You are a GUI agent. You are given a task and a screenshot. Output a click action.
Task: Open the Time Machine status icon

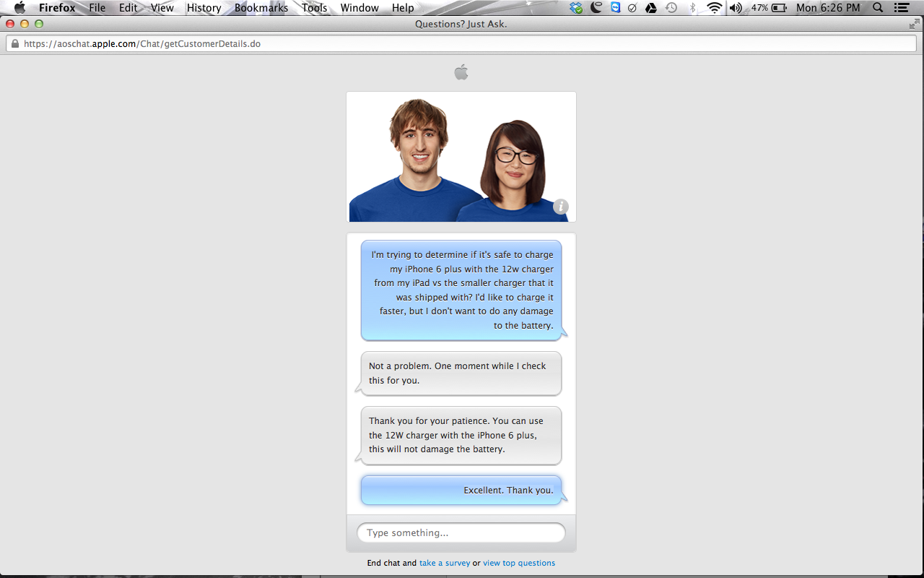671,8
